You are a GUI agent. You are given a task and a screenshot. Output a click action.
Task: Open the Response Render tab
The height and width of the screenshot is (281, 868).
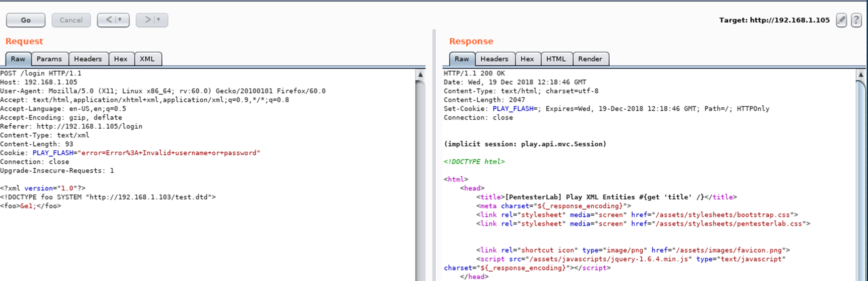[590, 59]
